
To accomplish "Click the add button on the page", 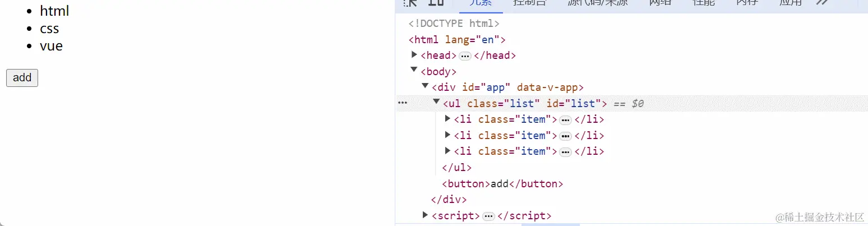I will (22, 77).
